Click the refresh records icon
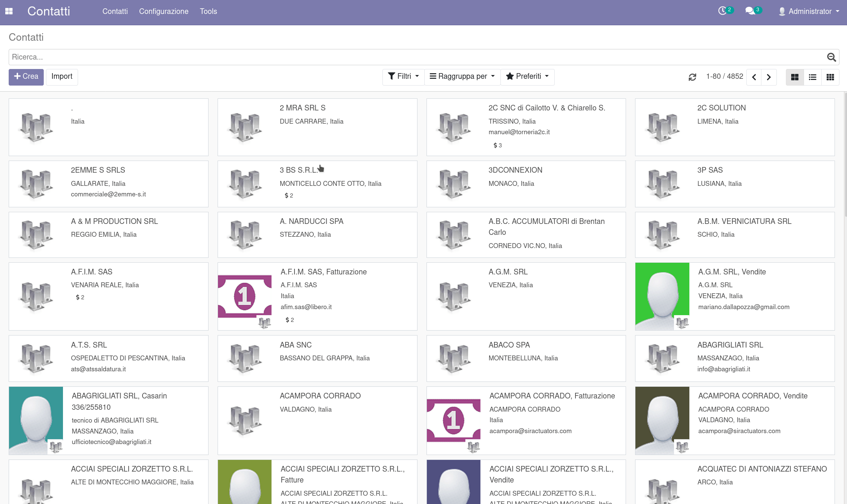This screenshot has width=847, height=504. pos(692,77)
